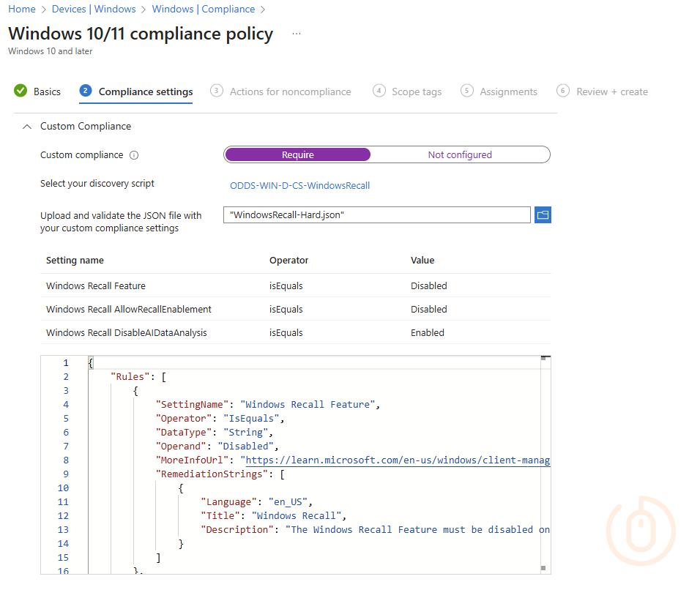Click the step 3 circle icon
Screen dimensions: 700x590
click(216, 91)
